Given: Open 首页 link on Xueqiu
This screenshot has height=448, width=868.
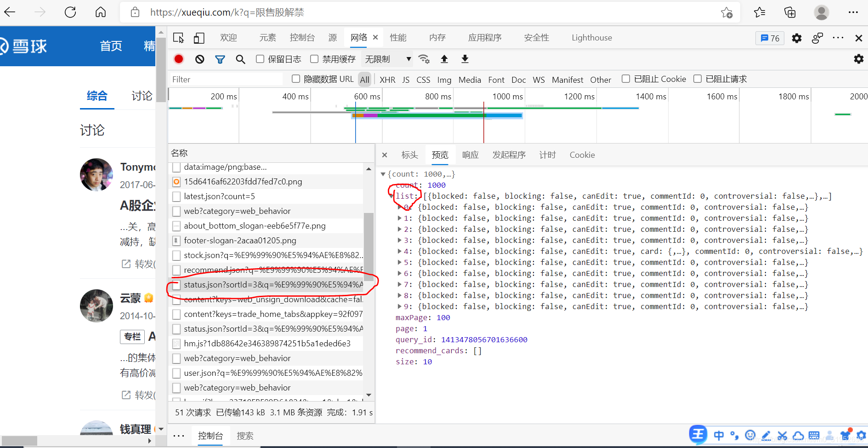Looking at the screenshot, I should point(111,46).
